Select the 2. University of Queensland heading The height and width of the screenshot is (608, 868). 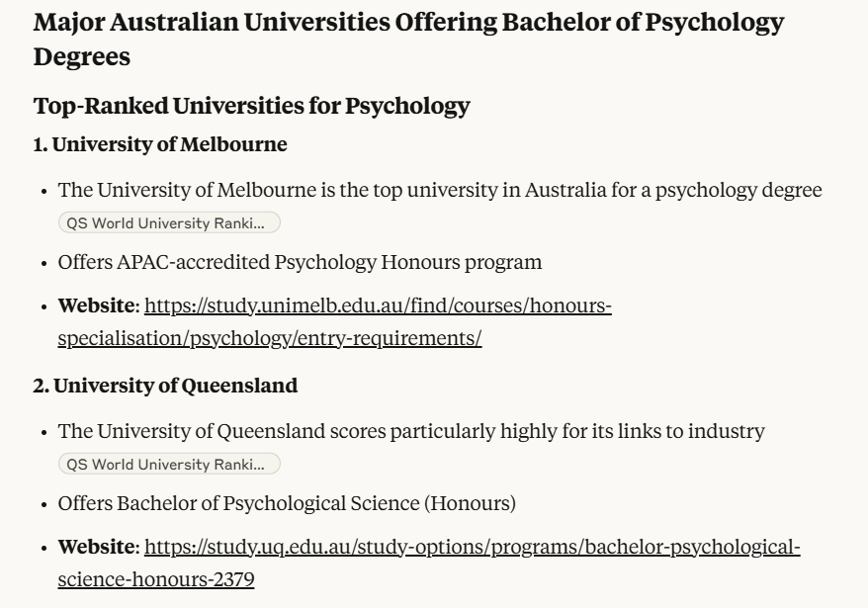click(x=165, y=386)
